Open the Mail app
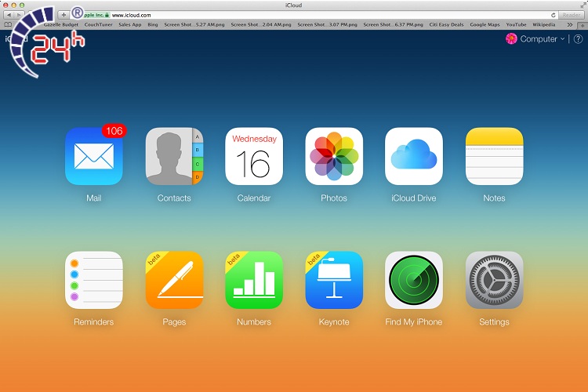The width and height of the screenshot is (588, 392). [94, 156]
